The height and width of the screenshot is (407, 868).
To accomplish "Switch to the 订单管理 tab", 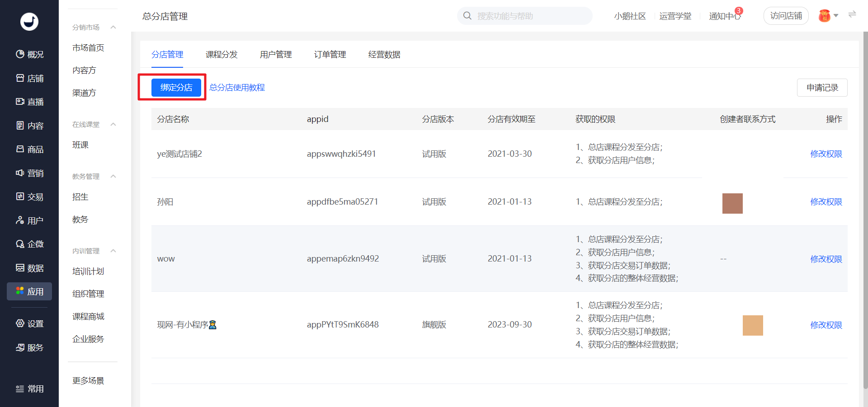I will pos(330,55).
